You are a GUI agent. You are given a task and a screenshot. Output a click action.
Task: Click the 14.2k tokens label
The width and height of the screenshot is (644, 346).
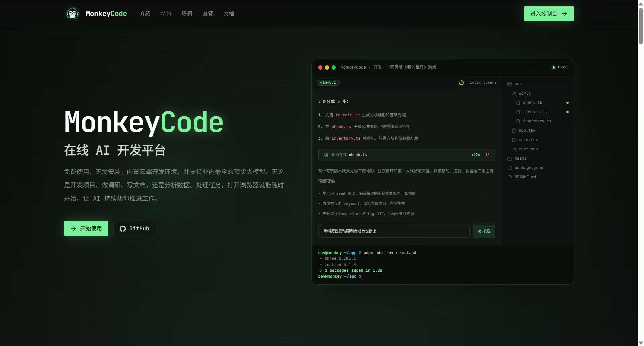pos(483,82)
